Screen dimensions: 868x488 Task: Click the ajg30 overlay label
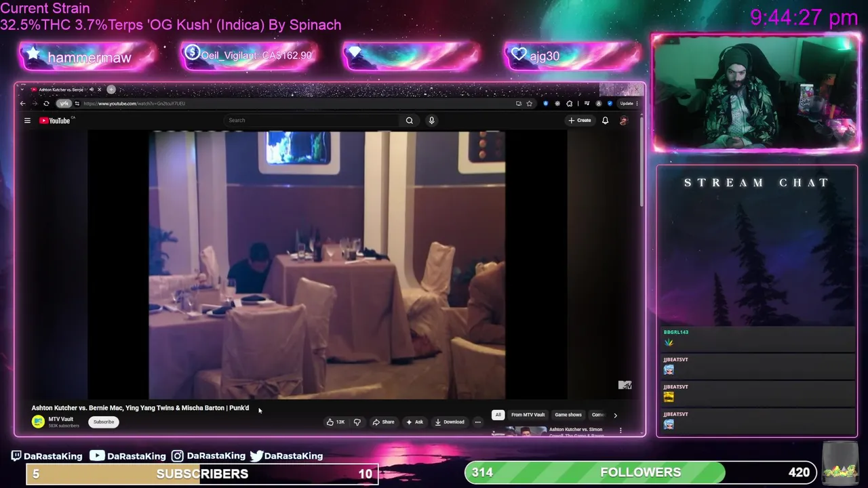(x=545, y=56)
